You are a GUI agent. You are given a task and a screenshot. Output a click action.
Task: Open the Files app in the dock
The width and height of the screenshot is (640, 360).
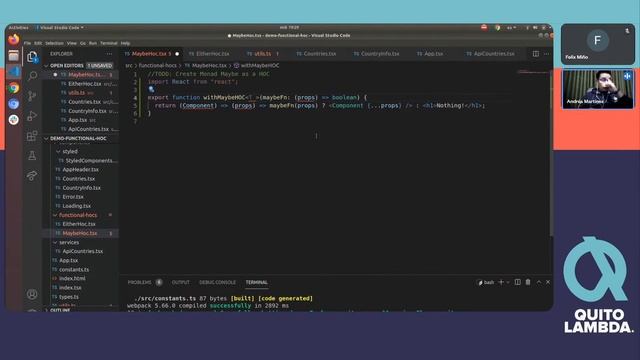pos(14,56)
